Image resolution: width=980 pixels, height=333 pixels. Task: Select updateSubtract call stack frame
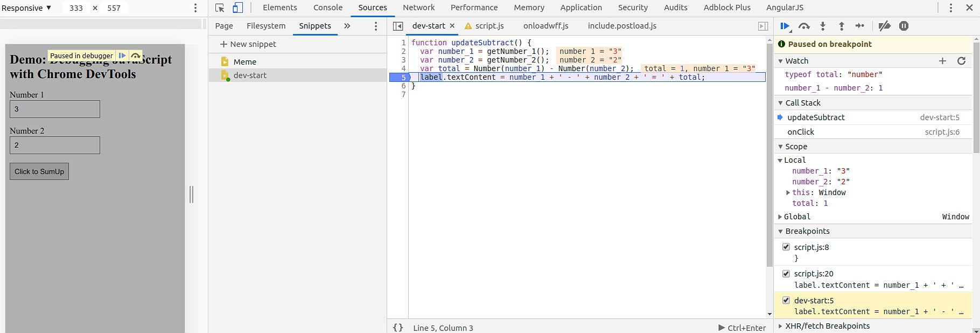[x=873, y=117]
